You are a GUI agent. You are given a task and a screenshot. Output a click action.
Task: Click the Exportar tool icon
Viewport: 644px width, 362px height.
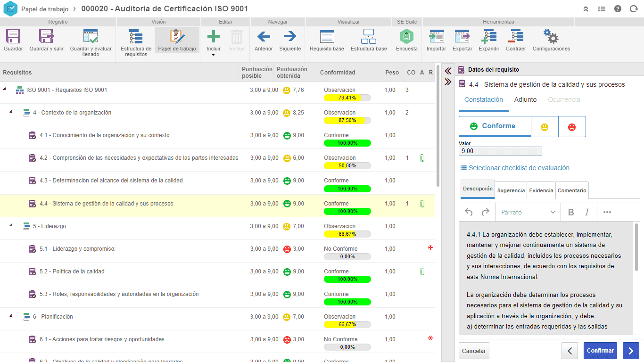[462, 36]
